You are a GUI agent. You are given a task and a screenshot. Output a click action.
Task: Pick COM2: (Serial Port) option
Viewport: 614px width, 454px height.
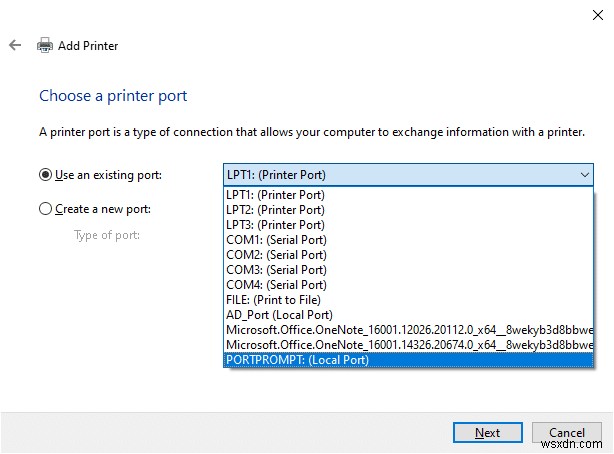408,255
